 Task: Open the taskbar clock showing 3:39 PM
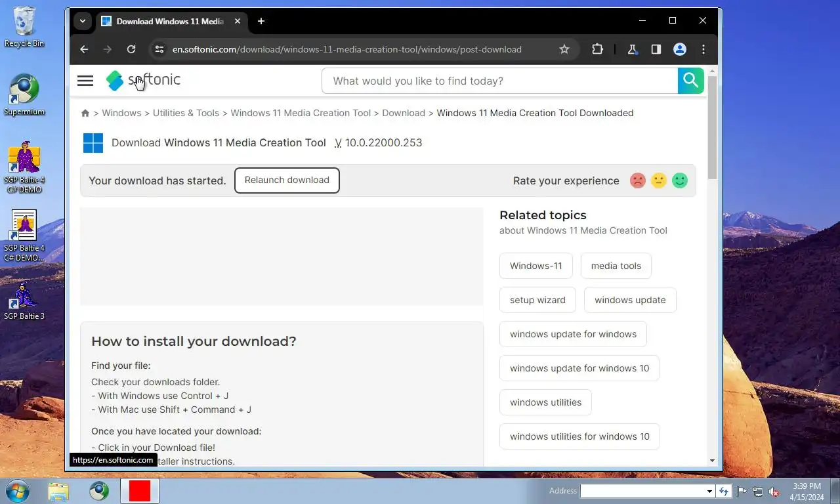click(x=807, y=491)
